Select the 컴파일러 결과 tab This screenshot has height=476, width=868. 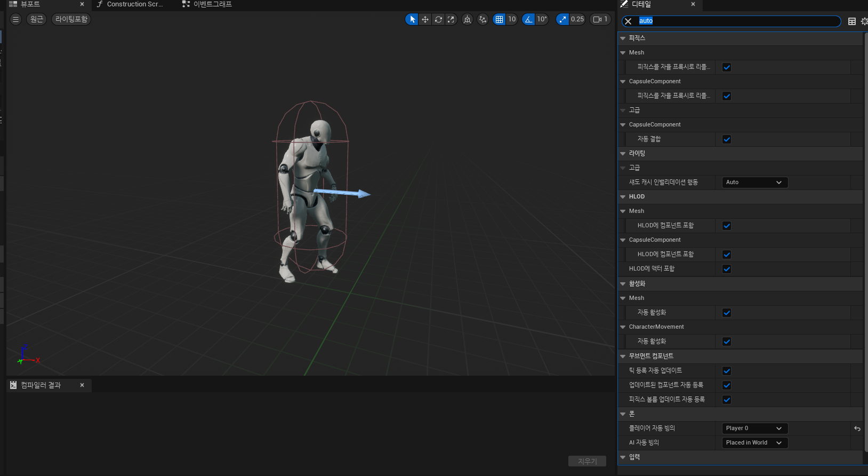tap(41, 385)
